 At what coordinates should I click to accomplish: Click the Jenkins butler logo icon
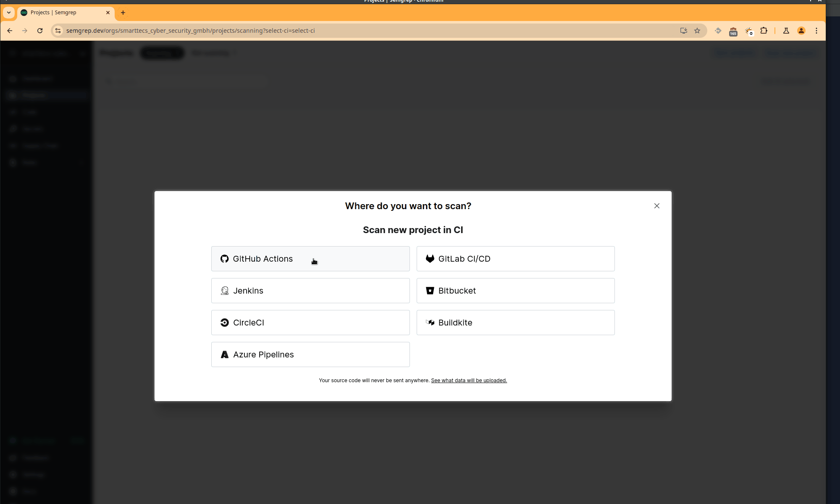225,291
